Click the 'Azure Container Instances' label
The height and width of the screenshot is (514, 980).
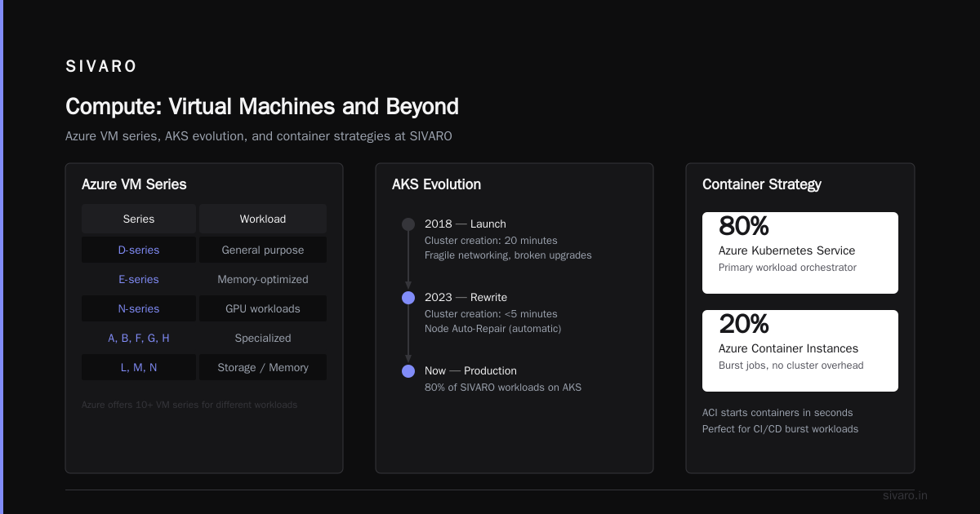pos(788,348)
